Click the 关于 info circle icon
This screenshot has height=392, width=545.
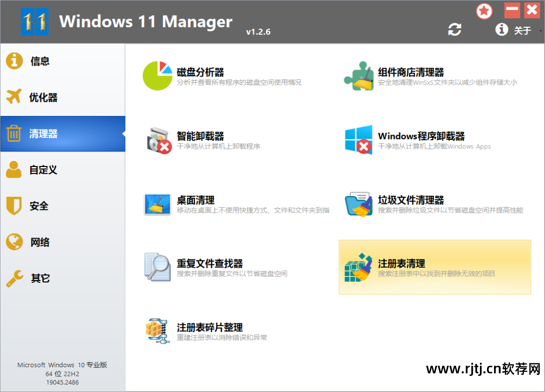point(502,30)
